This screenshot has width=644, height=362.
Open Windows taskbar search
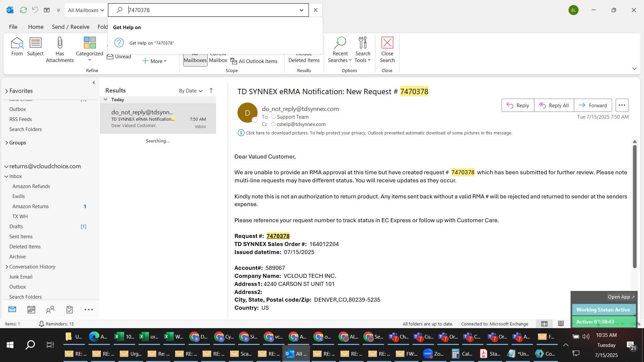pos(30,345)
